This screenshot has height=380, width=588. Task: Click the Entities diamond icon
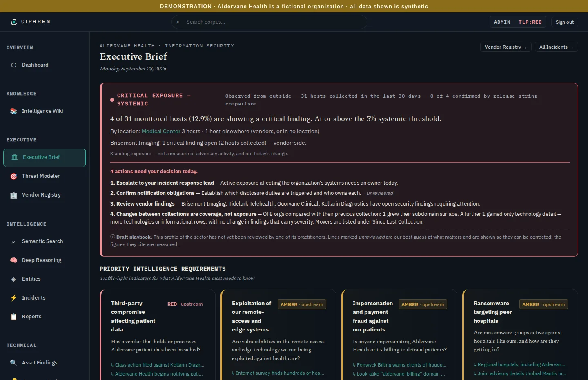coord(14,279)
